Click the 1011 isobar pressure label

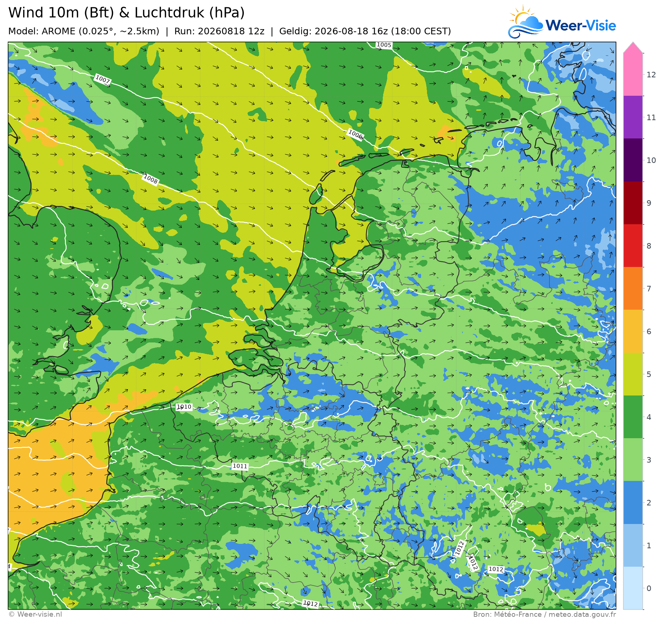240,466
